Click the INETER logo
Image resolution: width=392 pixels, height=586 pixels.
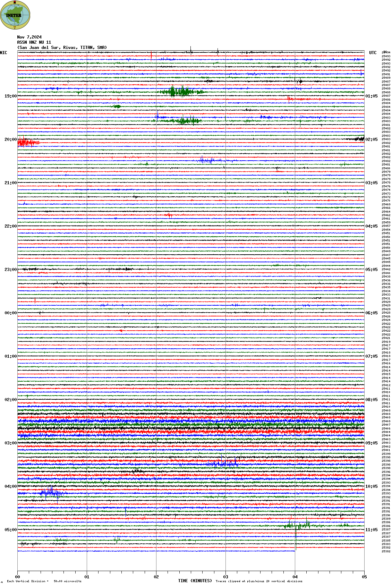point(15,15)
